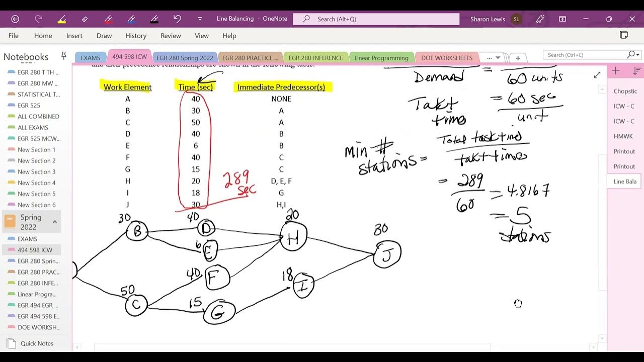Switch to EGR 280 PRACTICE tab

click(x=250, y=58)
